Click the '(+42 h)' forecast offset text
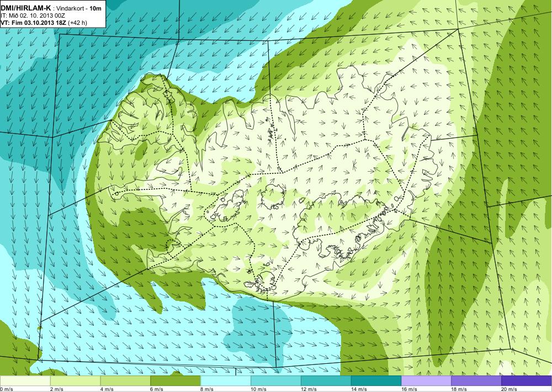The height and width of the screenshot is (392, 552). 77,23
